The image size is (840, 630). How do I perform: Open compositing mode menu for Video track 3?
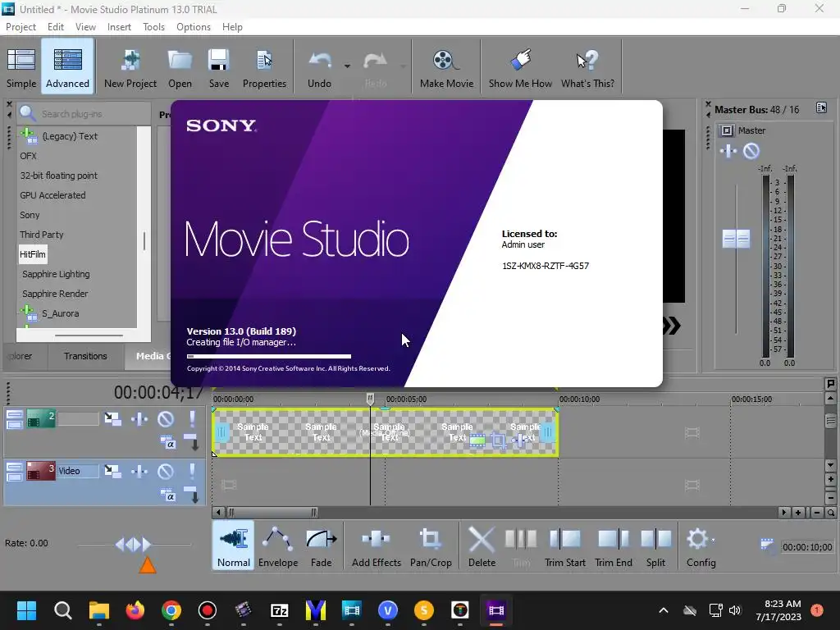click(x=167, y=495)
